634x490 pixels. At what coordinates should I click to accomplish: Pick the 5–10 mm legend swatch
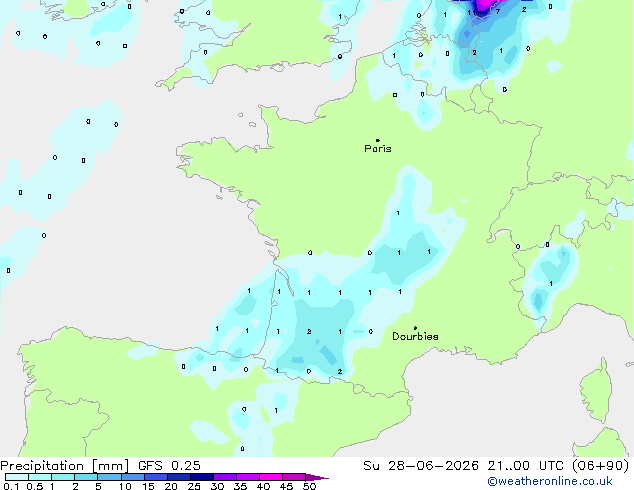(109, 477)
